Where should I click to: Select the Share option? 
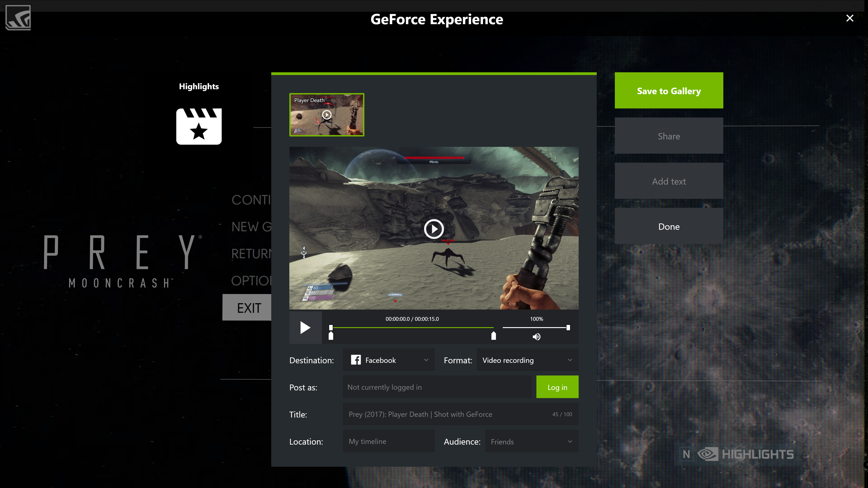click(x=669, y=136)
